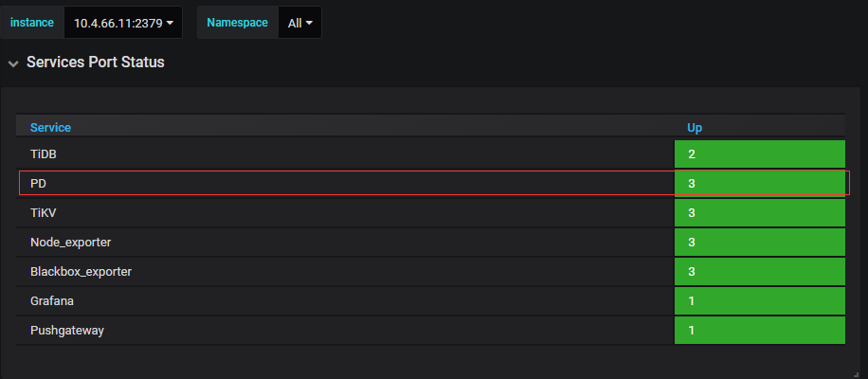This screenshot has width=868, height=379.
Task: Sort table by Up column header
Action: pos(695,127)
